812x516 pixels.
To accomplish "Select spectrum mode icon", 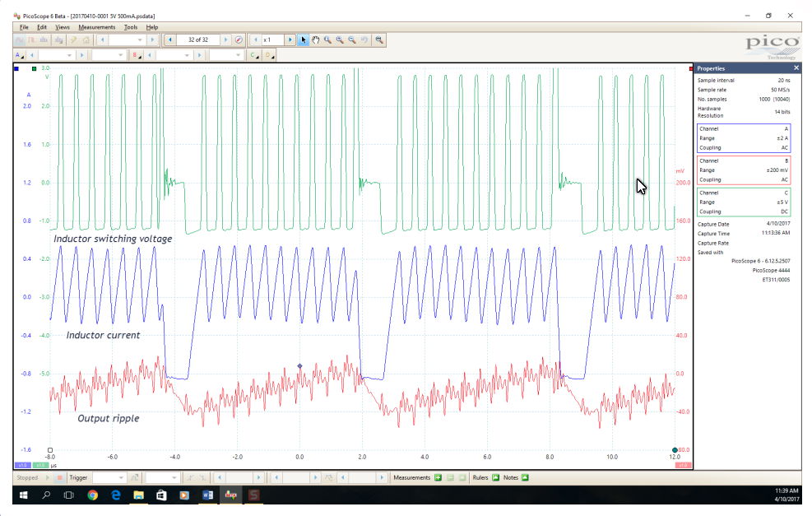I will click(x=44, y=40).
